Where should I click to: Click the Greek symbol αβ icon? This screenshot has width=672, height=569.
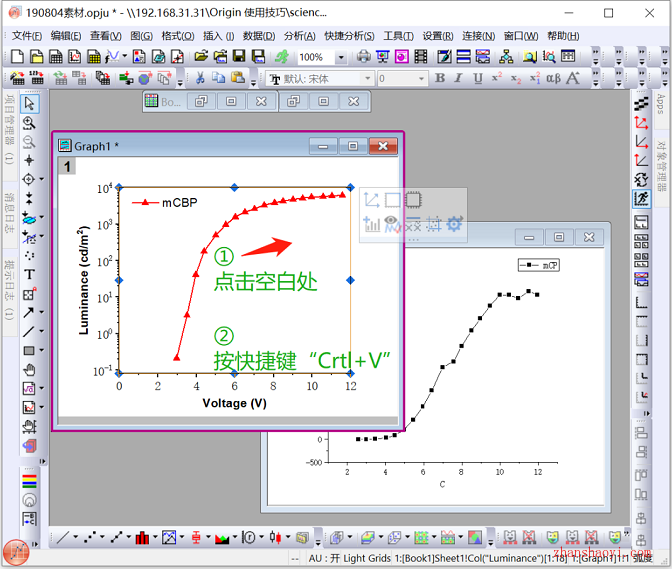(553, 78)
